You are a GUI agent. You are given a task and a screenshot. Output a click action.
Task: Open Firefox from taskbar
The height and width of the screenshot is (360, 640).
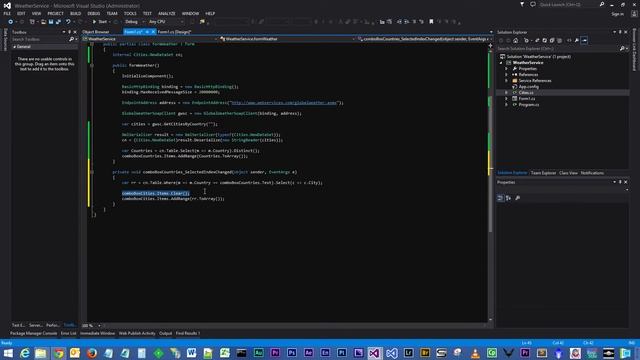tap(92, 353)
